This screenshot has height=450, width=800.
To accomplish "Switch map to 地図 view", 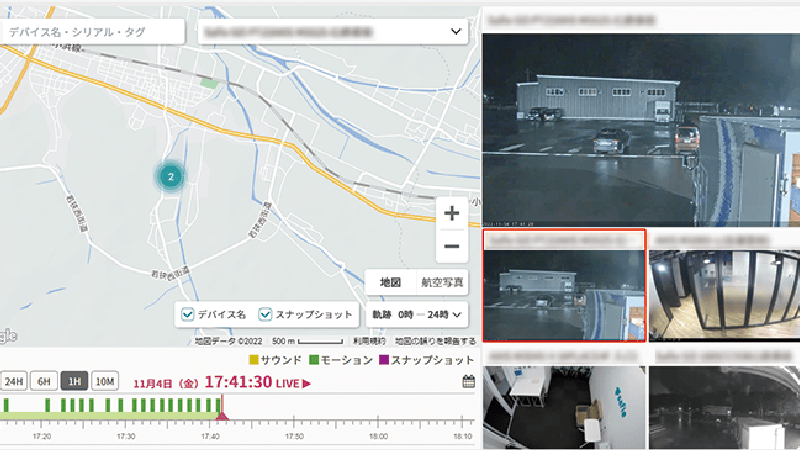I will (x=391, y=282).
